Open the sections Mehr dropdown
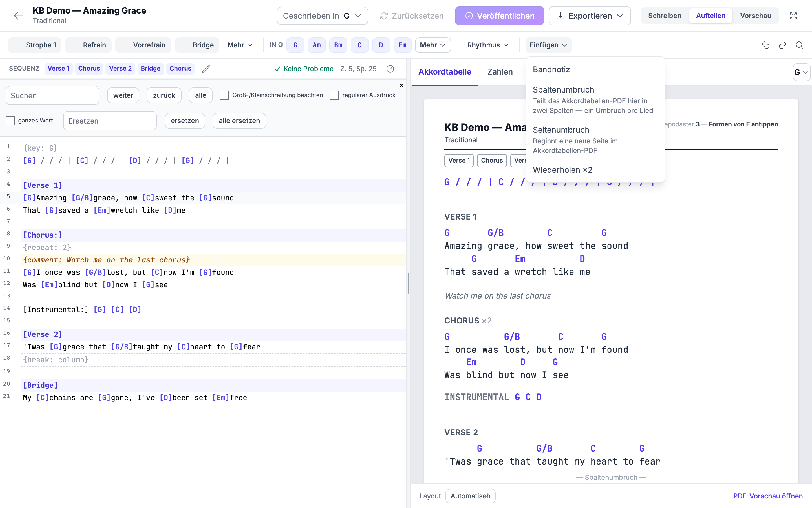Viewport: 812px width, 508px height. click(240, 45)
